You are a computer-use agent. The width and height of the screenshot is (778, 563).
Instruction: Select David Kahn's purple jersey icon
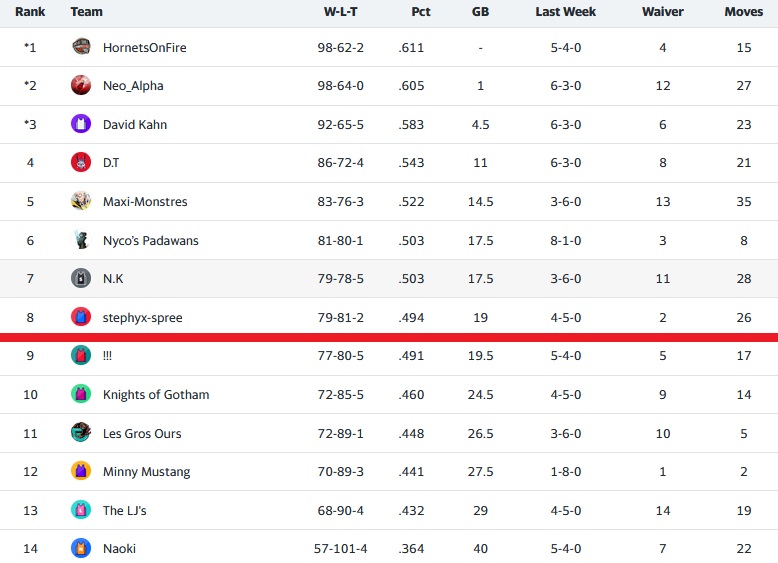point(81,124)
